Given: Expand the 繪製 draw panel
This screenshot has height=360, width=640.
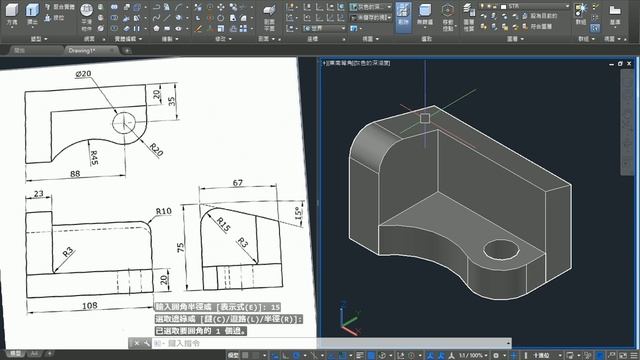Looking at the screenshot, I should (170, 39).
